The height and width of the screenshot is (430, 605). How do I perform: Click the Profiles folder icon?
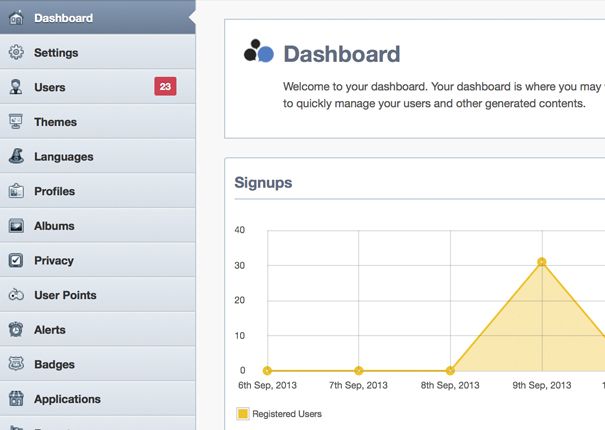coord(16,191)
